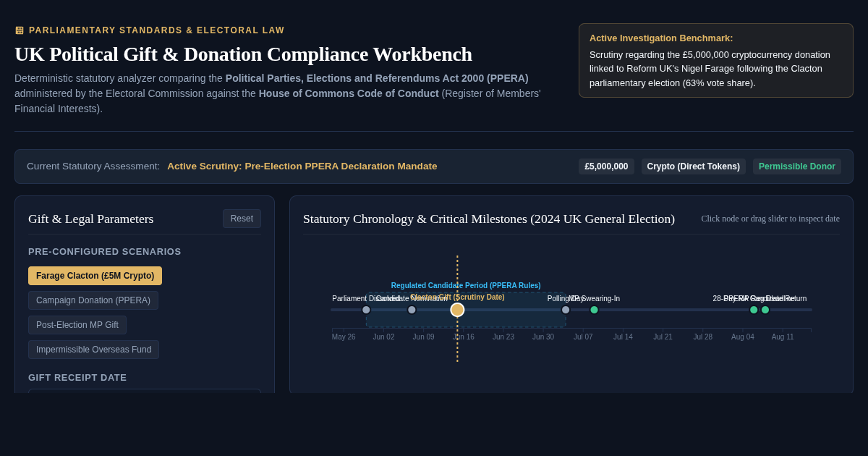The image size is (868, 456).
Task: Click the Crypto (Direct Tokens) badge
Action: point(694,166)
